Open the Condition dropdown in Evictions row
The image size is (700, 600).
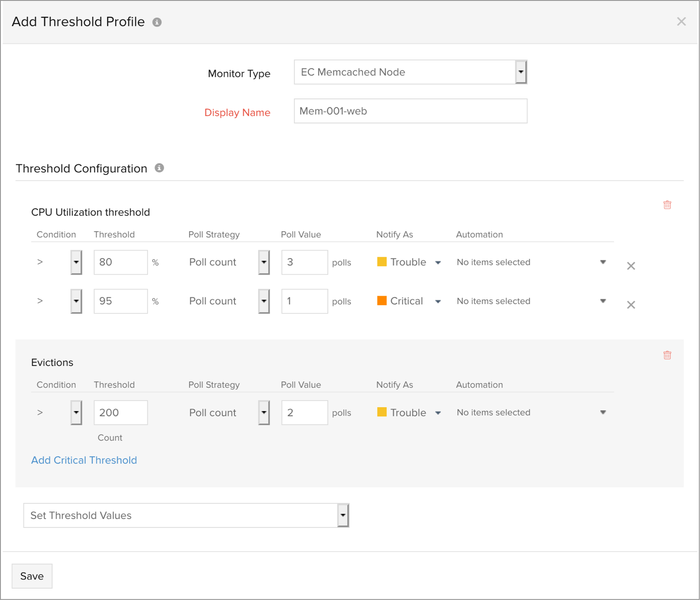click(x=75, y=412)
